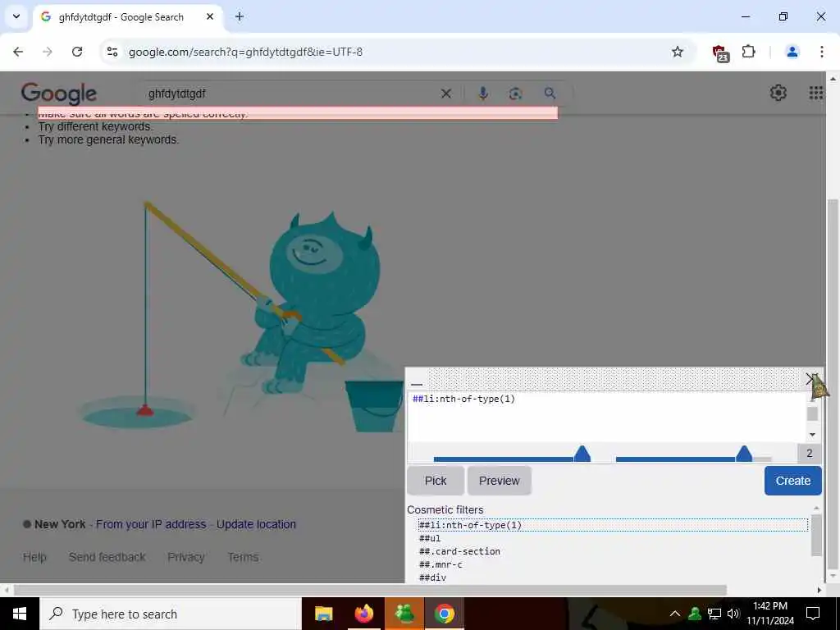Start voice search with the microphone
Screen dimensions: 840x630
(x=482, y=94)
